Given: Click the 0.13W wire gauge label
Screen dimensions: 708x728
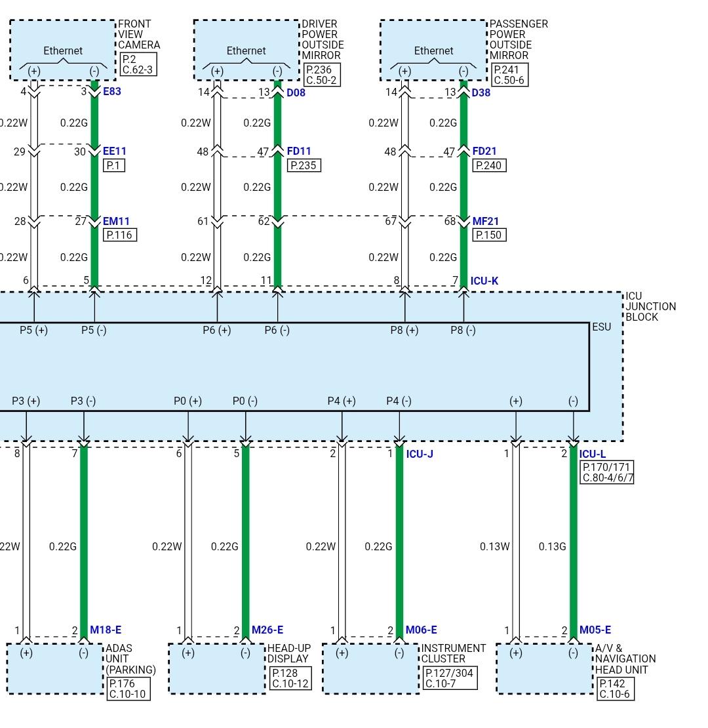Looking at the screenshot, I should [x=494, y=546].
